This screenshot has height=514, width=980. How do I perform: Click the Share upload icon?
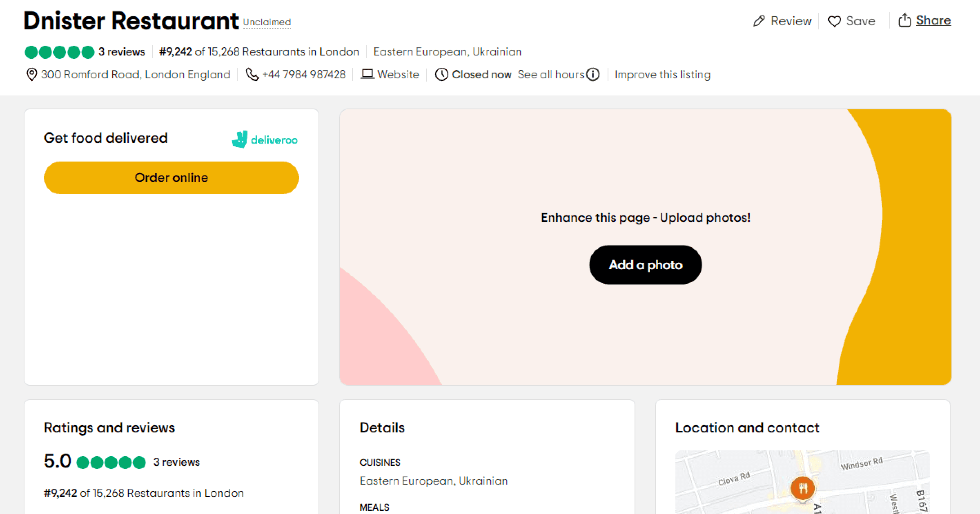904,20
